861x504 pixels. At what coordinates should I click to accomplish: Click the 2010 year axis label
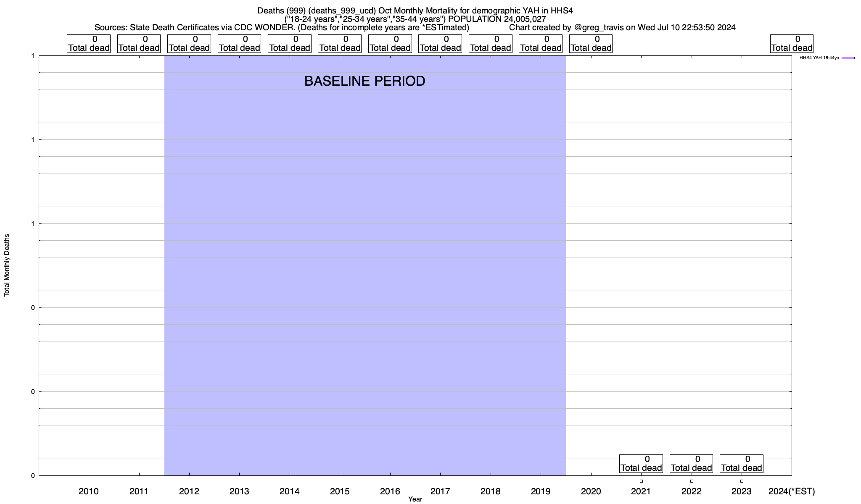(x=89, y=491)
